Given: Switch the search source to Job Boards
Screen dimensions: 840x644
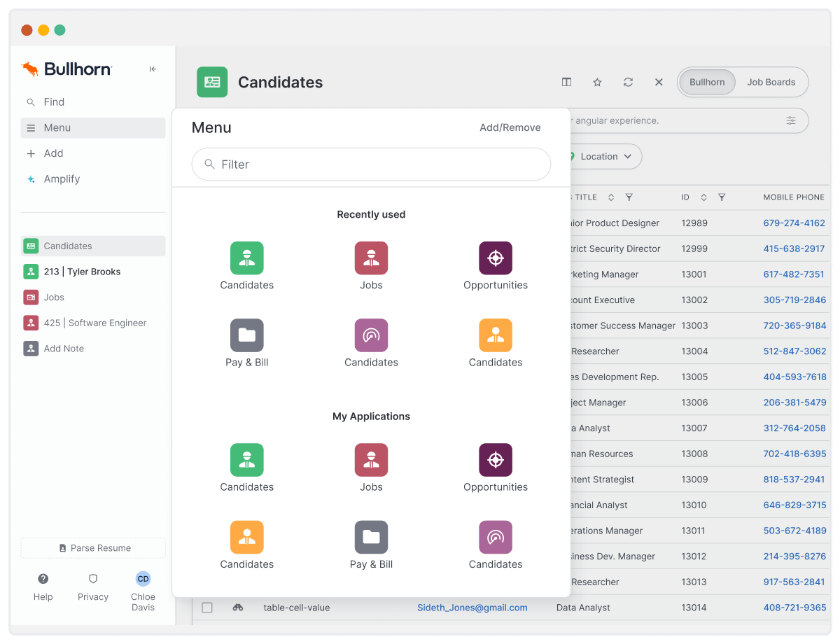Looking at the screenshot, I should click(x=771, y=82).
